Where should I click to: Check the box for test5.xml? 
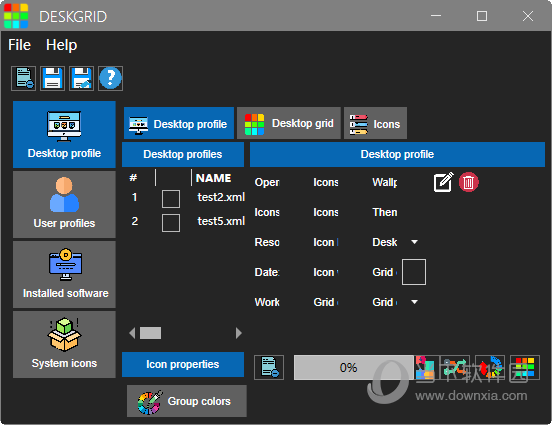click(171, 223)
